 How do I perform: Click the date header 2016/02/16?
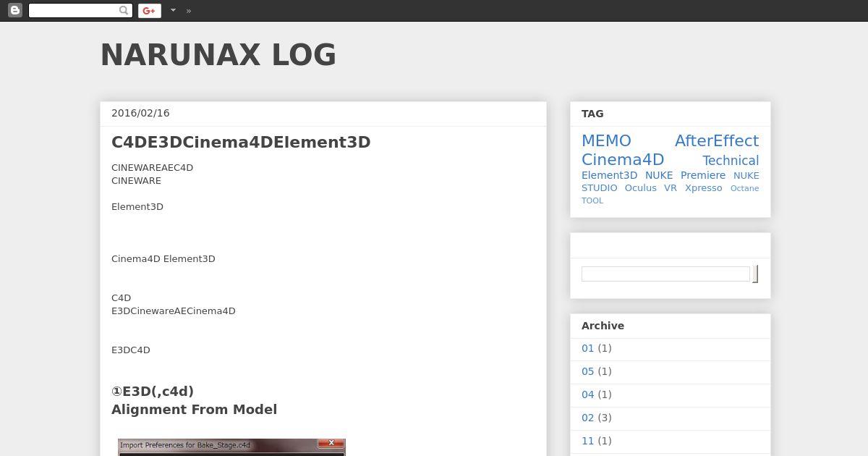[140, 113]
